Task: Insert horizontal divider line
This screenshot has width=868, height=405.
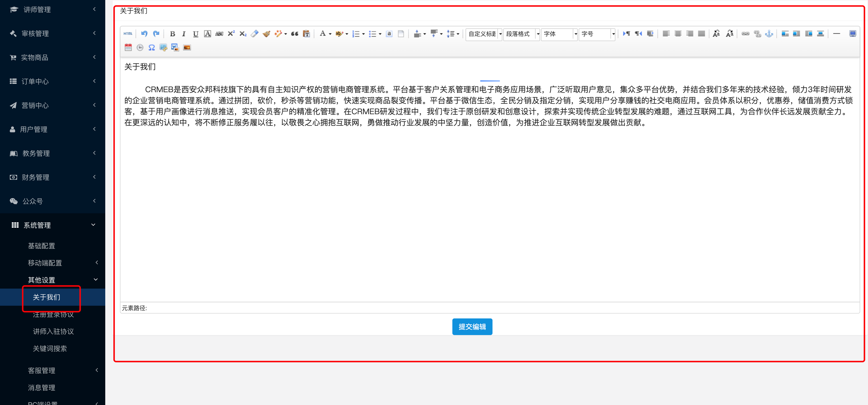Action: 837,34
